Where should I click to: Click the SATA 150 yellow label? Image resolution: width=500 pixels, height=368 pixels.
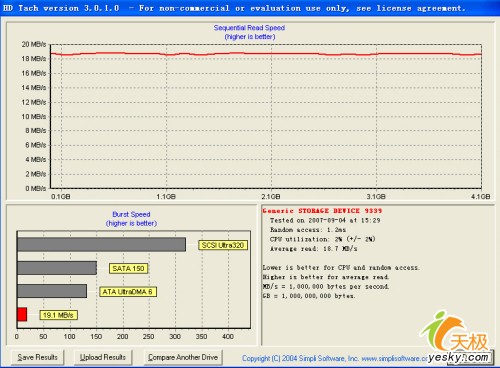pyautogui.click(x=128, y=269)
